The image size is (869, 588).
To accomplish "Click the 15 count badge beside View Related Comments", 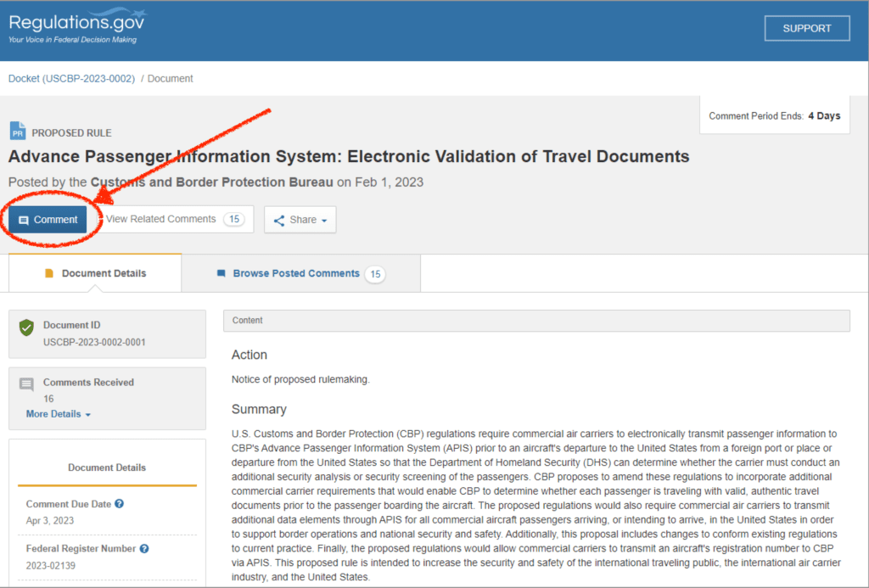I will 233,219.
